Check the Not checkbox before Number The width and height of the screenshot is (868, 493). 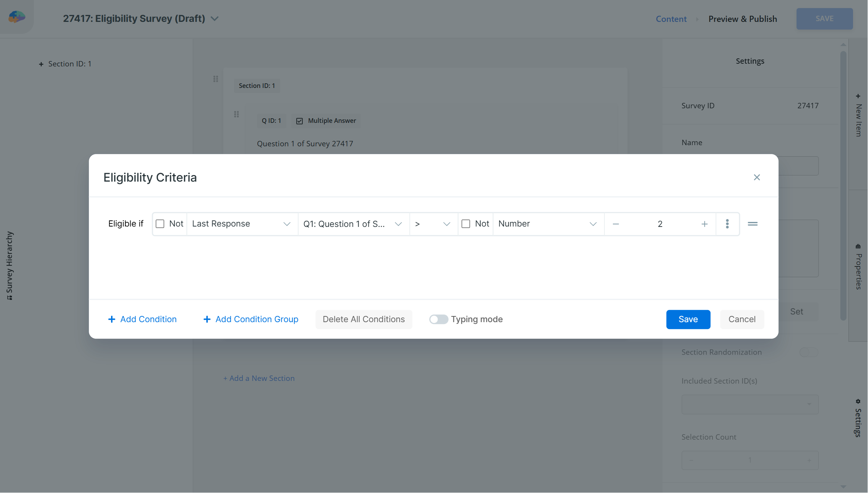click(466, 224)
